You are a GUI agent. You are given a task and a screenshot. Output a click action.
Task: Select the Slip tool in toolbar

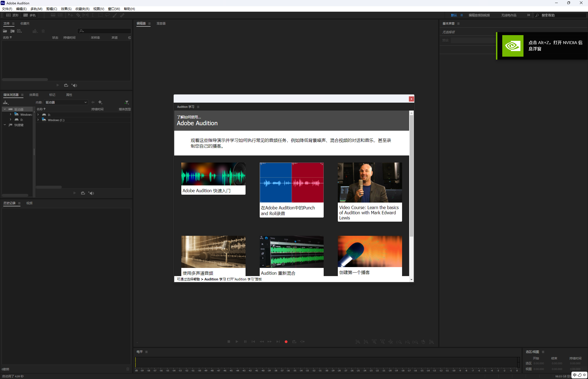(x=85, y=15)
